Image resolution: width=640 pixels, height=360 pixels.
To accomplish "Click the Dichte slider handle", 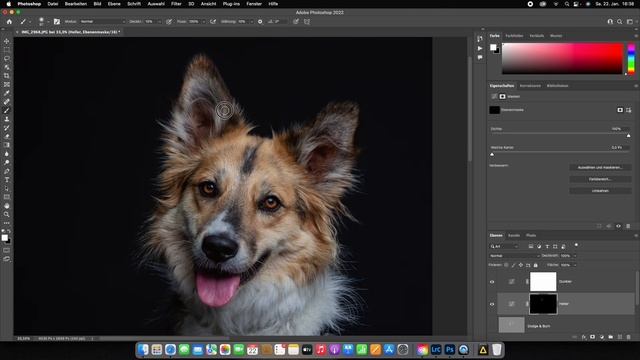I will click(x=629, y=136).
